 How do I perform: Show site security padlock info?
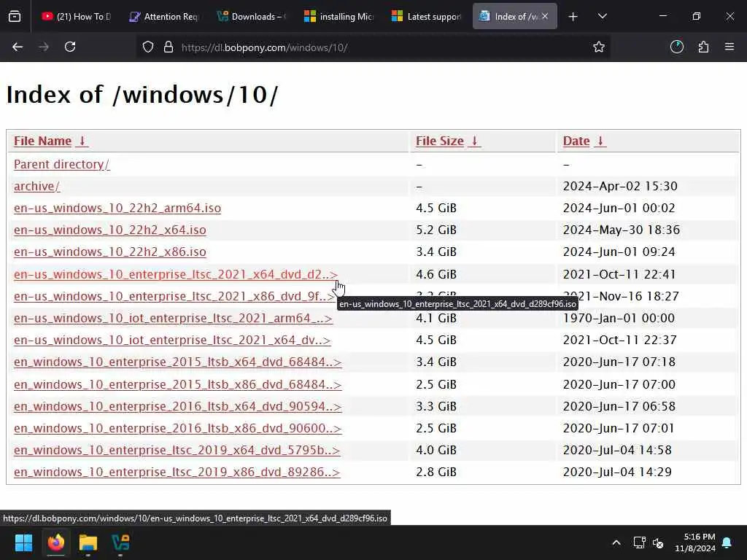click(169, 47)
